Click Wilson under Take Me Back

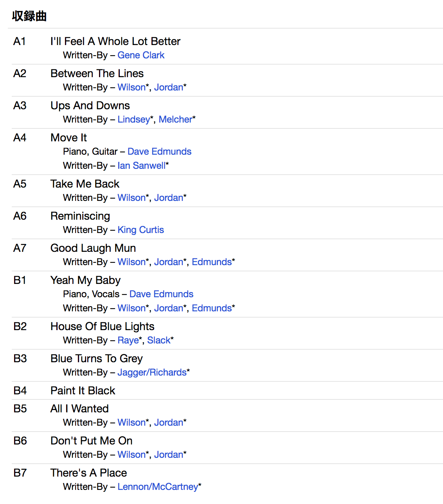click(x=131, y=198)
